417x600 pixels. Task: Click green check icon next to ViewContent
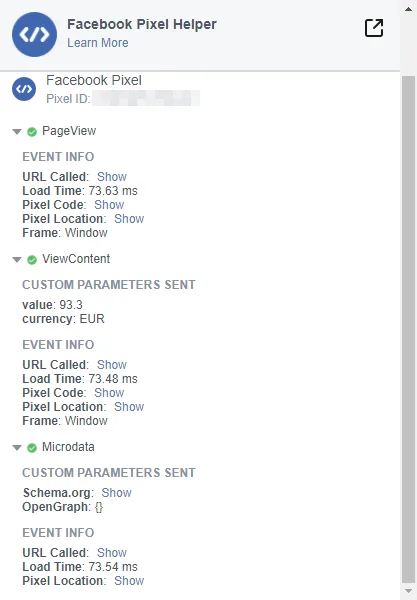tap(32, 260)
